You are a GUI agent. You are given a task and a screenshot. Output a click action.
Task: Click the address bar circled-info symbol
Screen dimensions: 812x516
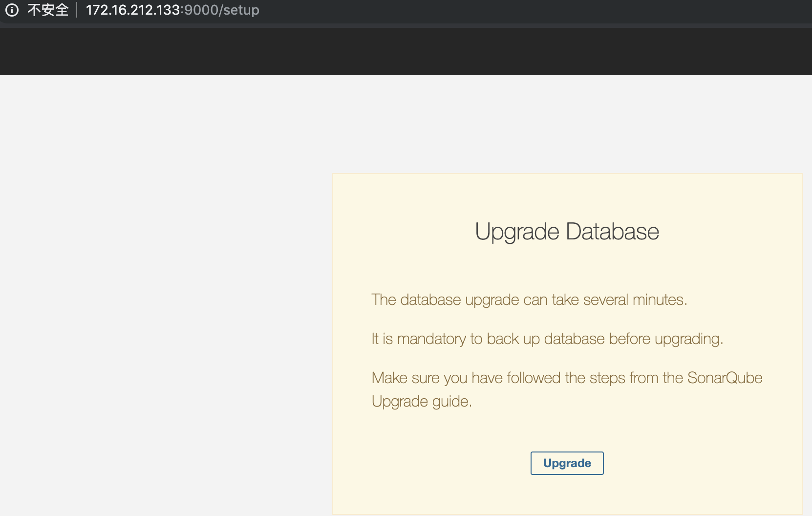12,10
